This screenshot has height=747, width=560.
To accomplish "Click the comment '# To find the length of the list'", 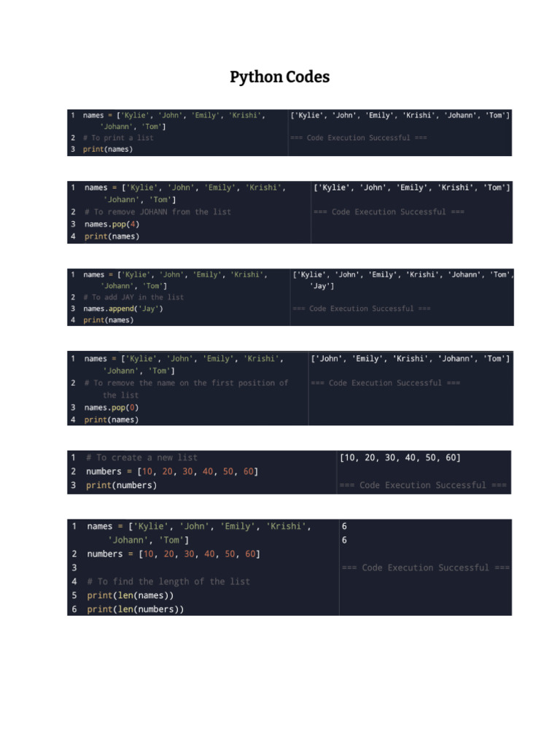I will [168, 581].
